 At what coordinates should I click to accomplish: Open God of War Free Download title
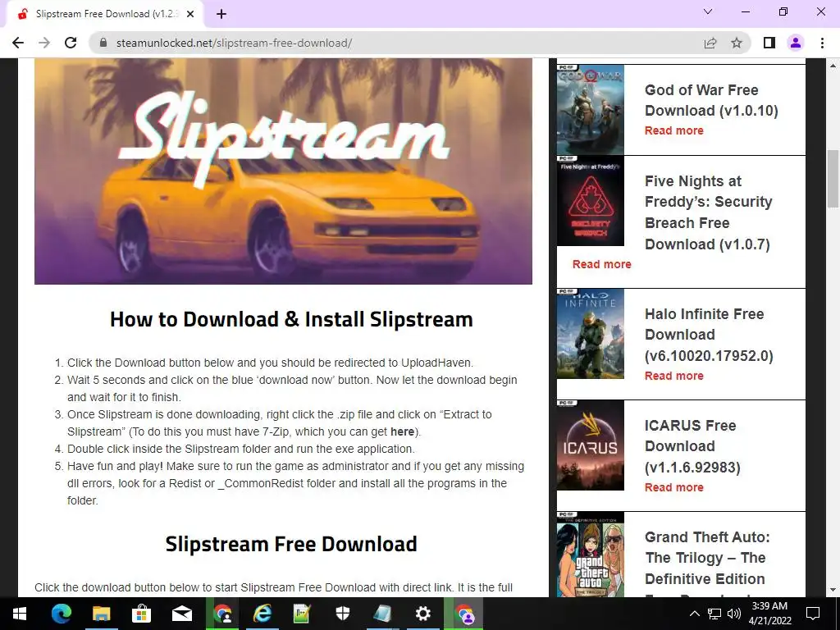click(711, 100)
